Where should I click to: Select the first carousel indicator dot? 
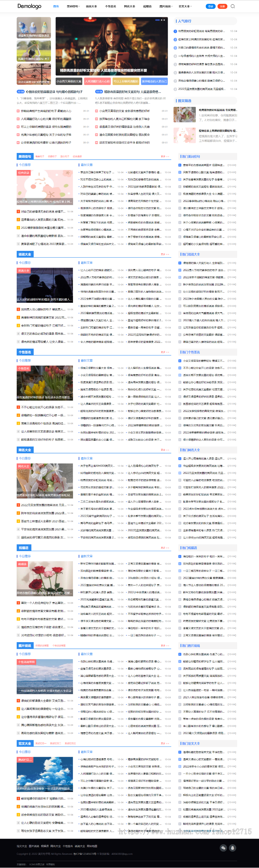click(x=157, y=20)
